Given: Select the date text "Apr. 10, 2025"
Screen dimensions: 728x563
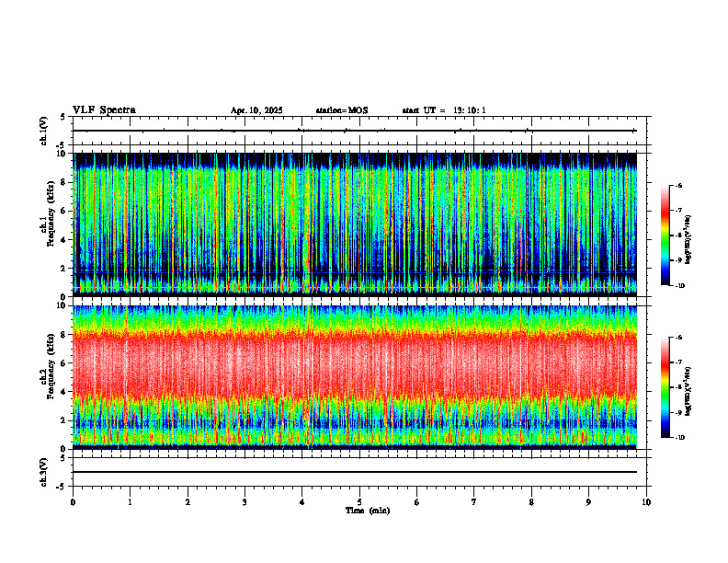Looking at the screenshot, I should click(256, 110).
